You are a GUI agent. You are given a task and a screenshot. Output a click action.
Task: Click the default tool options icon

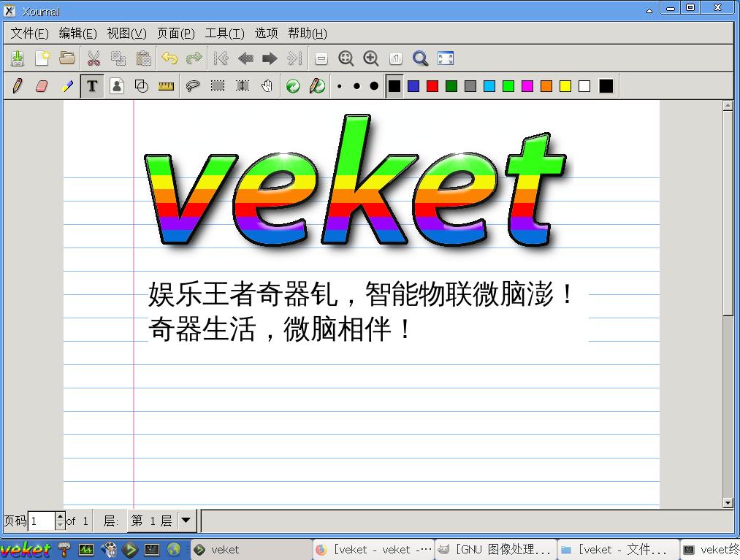click(293, 86)
